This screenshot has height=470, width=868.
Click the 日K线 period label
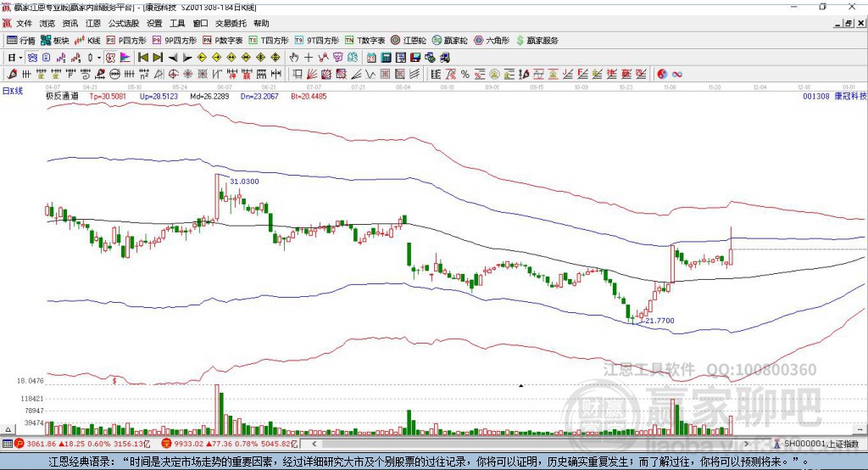(13, 91)
